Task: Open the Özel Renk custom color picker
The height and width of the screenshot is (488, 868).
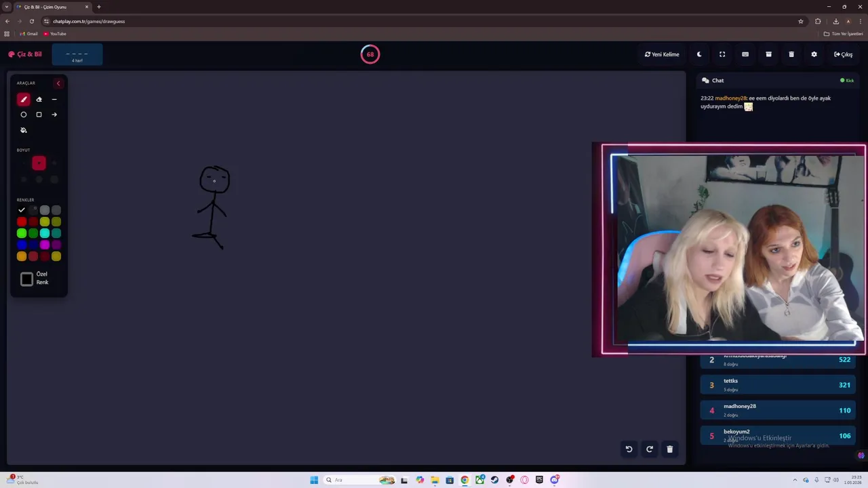Action: click(27, 279)
